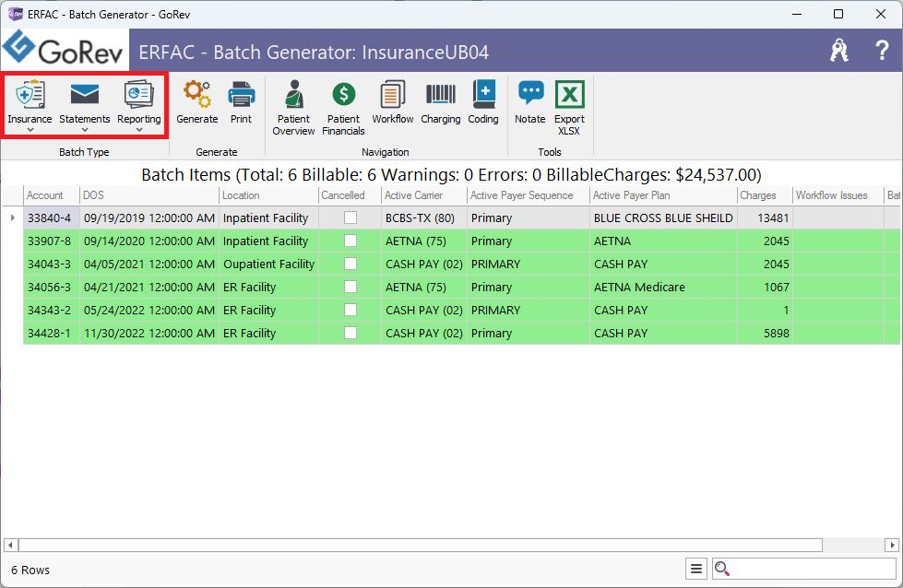903x588 pixels.
Task: Click DOS cell 05/24/2022 12:00:00 AM
Action: coord(149,310)
